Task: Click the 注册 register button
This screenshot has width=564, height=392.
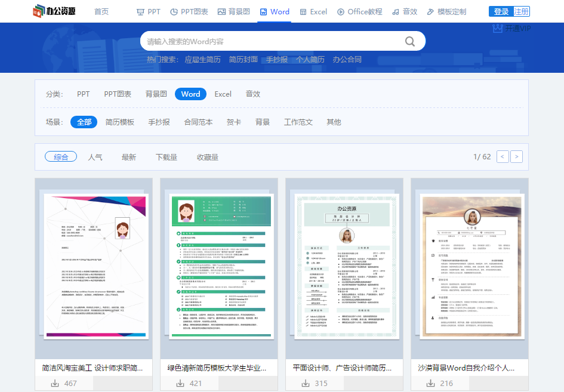Action: coord(521,11)
